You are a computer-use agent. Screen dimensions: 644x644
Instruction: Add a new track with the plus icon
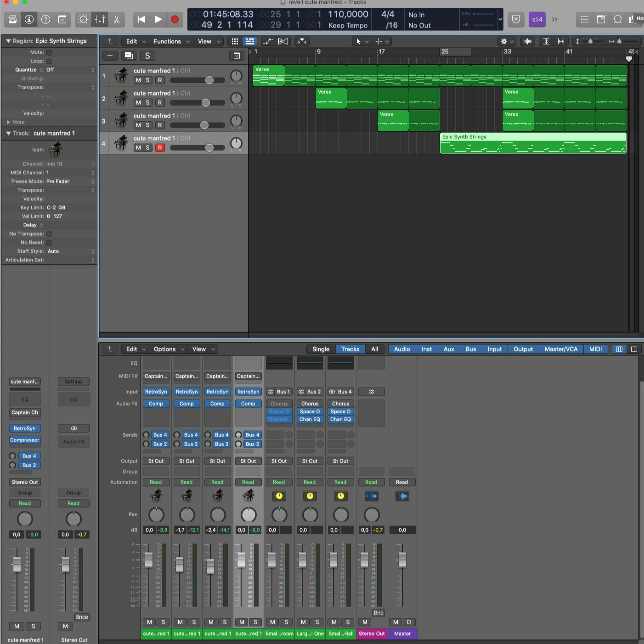[110, 56]
